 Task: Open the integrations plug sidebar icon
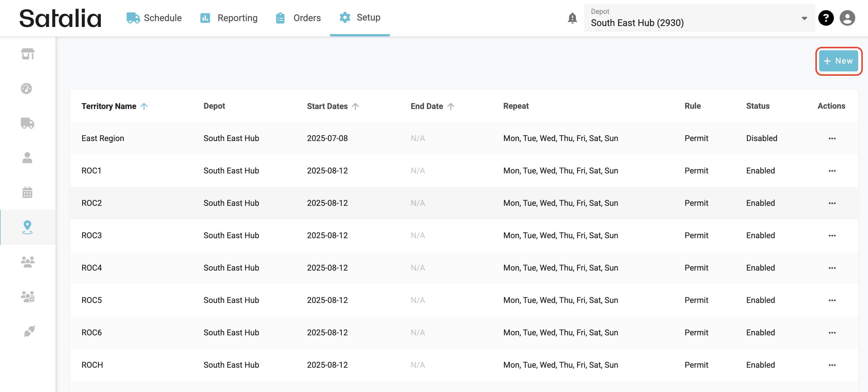coord(29,331)
